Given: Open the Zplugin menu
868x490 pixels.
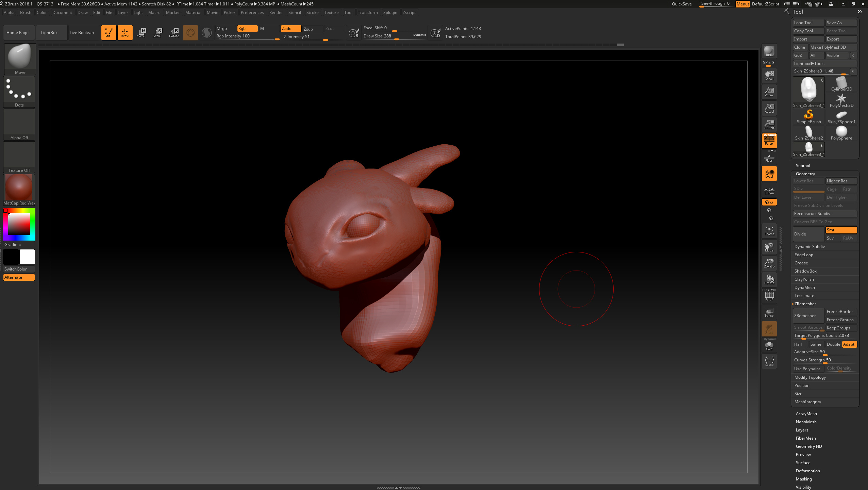Looking at the screenshot, I should pos(390,13).
